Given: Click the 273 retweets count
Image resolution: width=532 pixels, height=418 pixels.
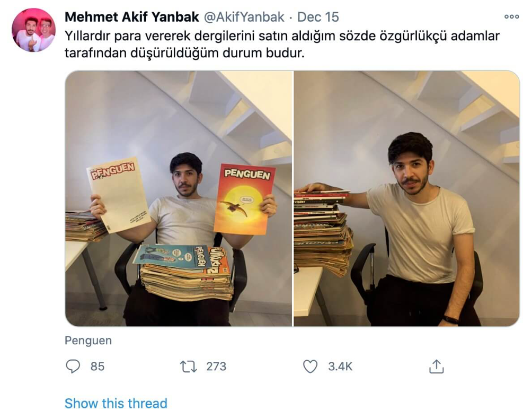Looking at the screenshot, I should point(216,367).
